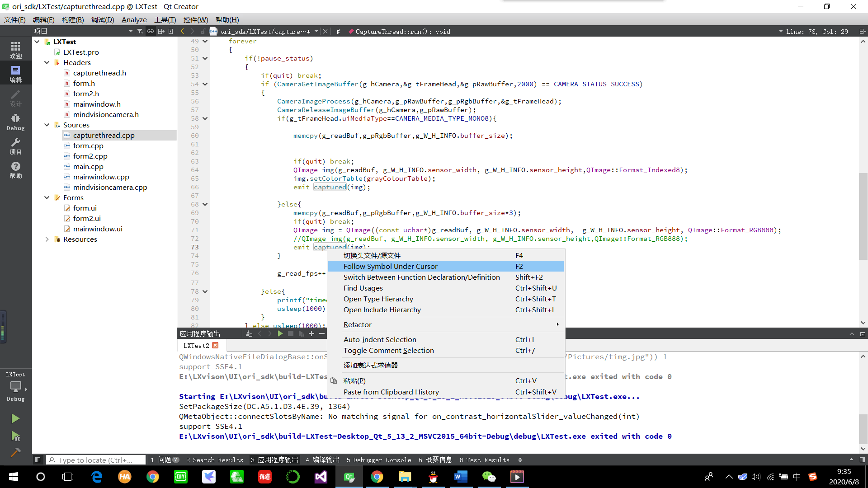Toggle synchronize with editor link icon
This screenshot has height=488, width=868.
[151, 31]
